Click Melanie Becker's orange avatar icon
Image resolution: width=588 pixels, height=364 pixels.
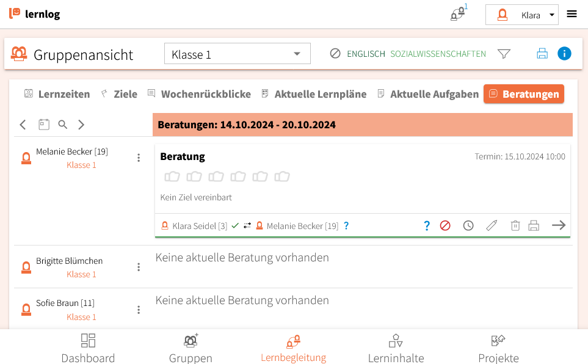point(26,158)
